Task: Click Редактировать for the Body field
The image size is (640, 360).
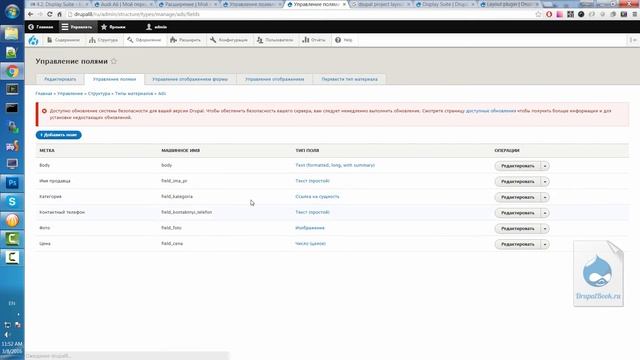Action: [x=518, y=166]
